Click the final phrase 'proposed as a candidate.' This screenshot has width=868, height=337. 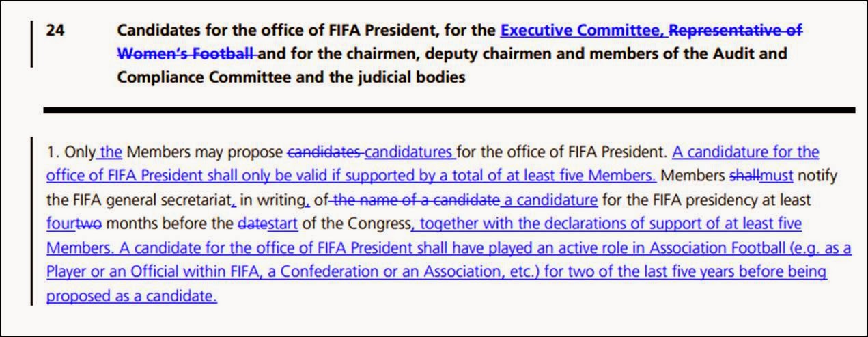pos(132,297)
